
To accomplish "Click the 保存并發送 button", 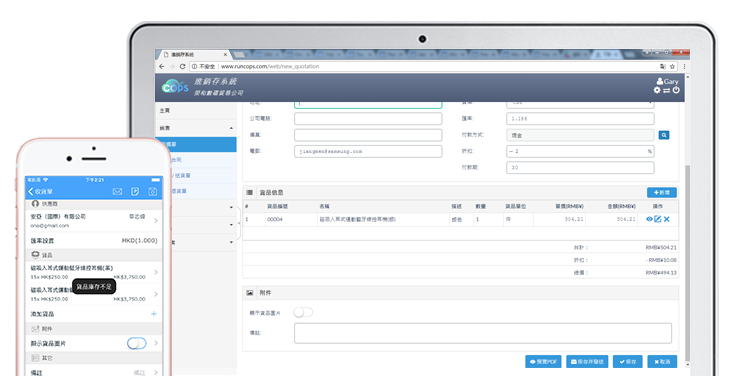I will click(587, 361).
